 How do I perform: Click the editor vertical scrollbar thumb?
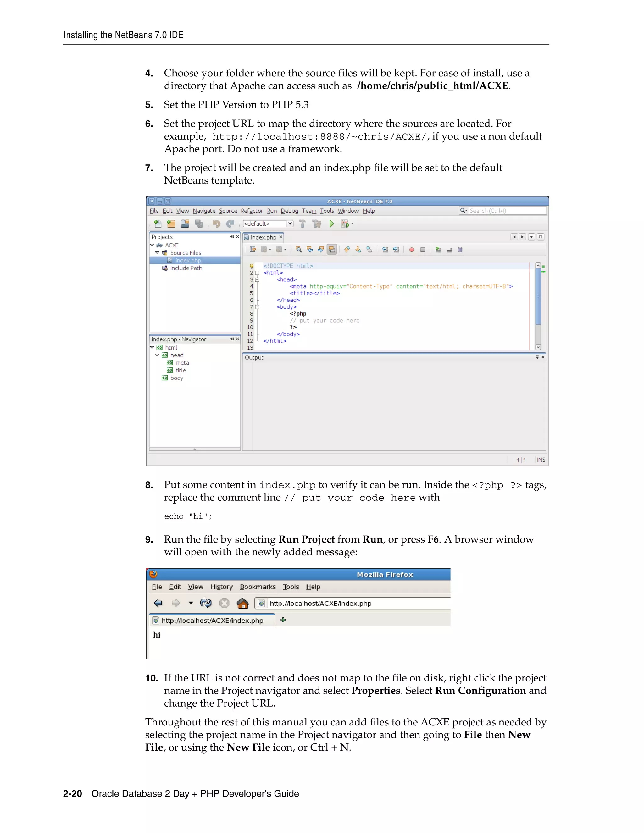[538, 296]
